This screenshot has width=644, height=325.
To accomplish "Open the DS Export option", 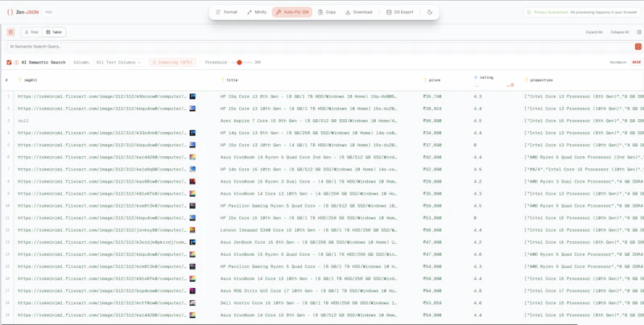I will [399, 12].
